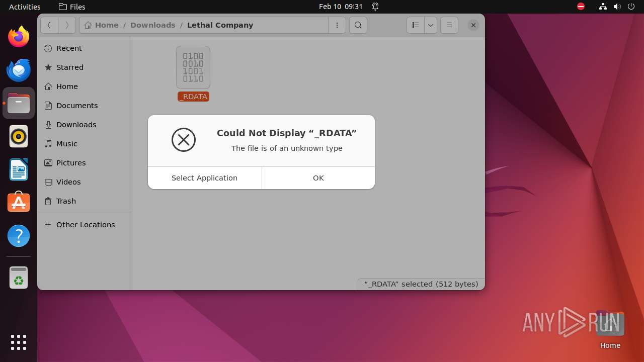The image size is (644, 362).
Task: Go forward using the forward arrow
Action: point(67,25)
